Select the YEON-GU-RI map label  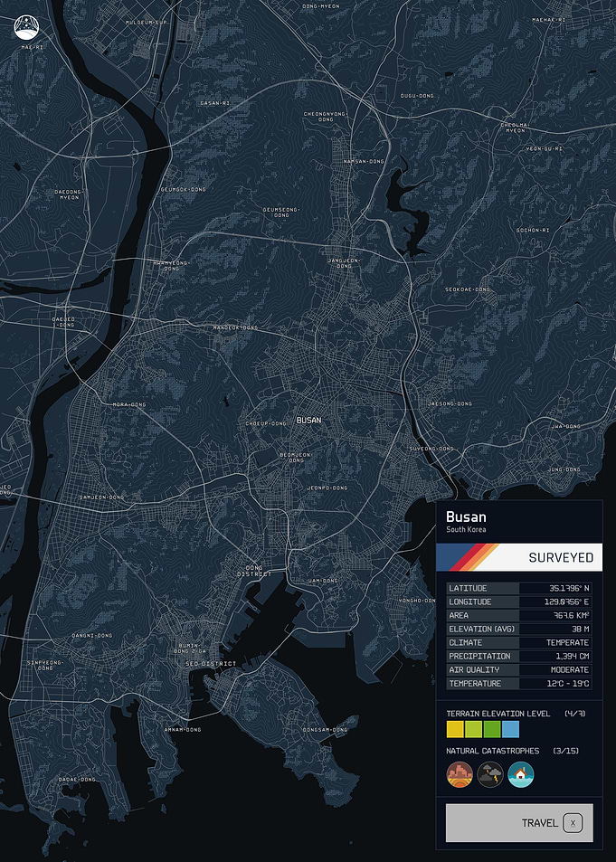pyautogui.click(x=544, y=148)
